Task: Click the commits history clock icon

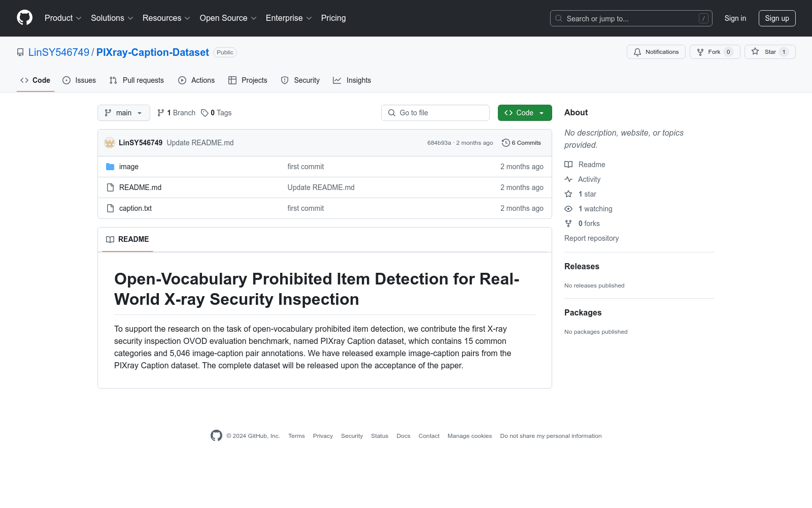Action: coord(505,143)
